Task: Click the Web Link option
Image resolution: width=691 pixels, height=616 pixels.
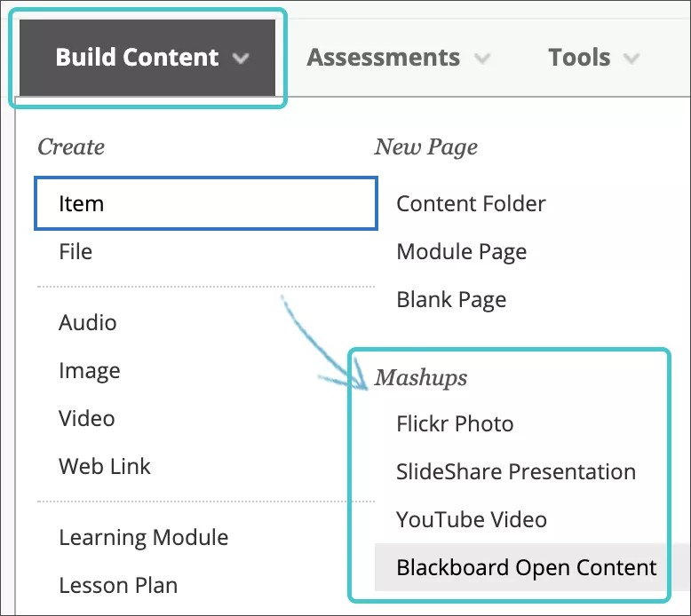Action: pyautogui.click(x=105, y=467)
